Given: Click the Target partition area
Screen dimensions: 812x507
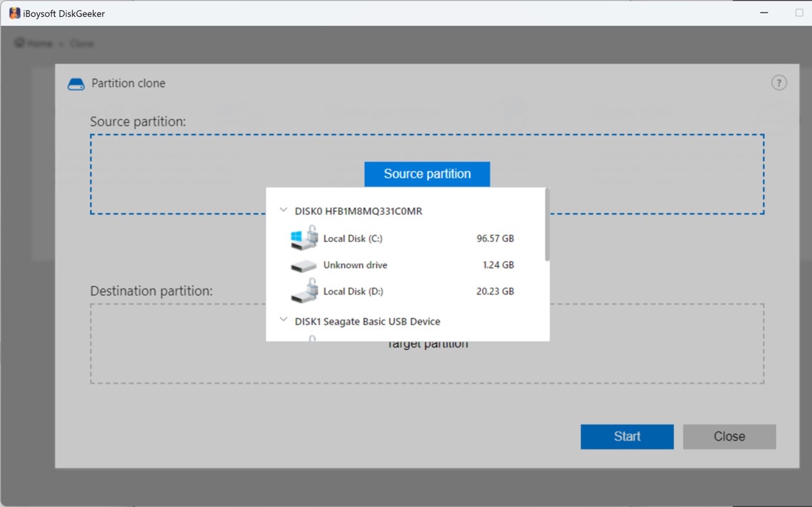Looking at the screenshot, I should coord(427,344).
